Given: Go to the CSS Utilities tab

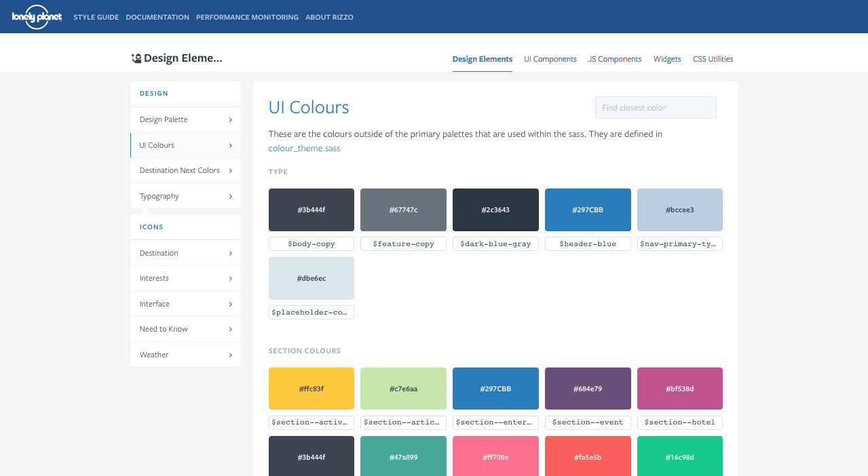Looking at the screenshot, I should [x=713, y=59].
